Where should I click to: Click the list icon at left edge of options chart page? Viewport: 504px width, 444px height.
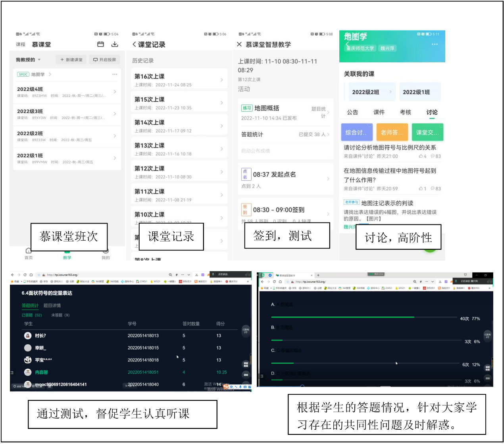(261, 376)
